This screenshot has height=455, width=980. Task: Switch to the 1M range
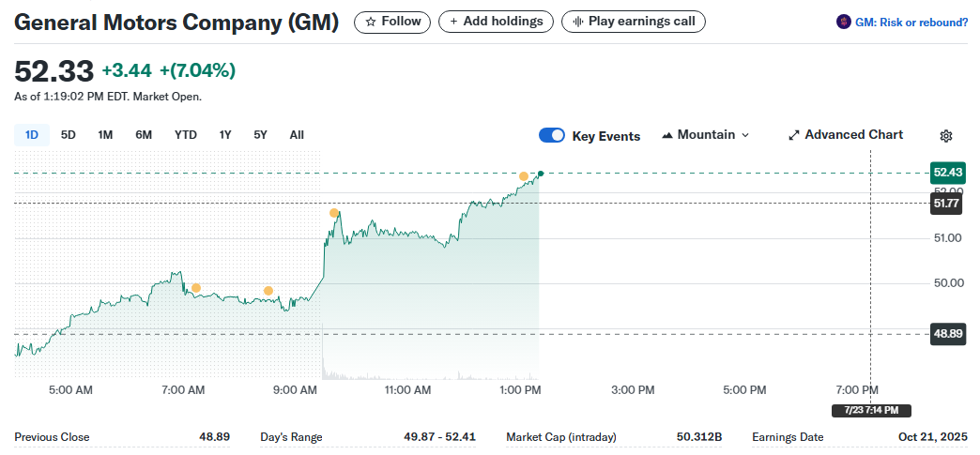click(105, 135)
